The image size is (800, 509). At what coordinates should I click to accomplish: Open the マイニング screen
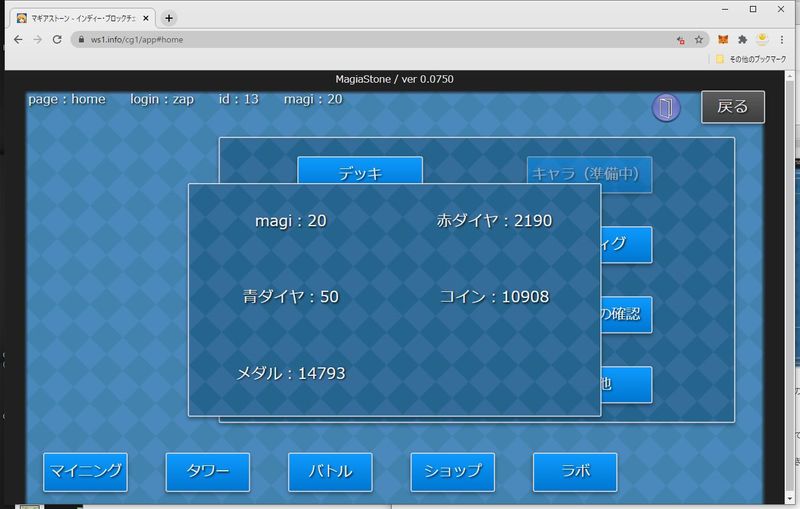85,472
